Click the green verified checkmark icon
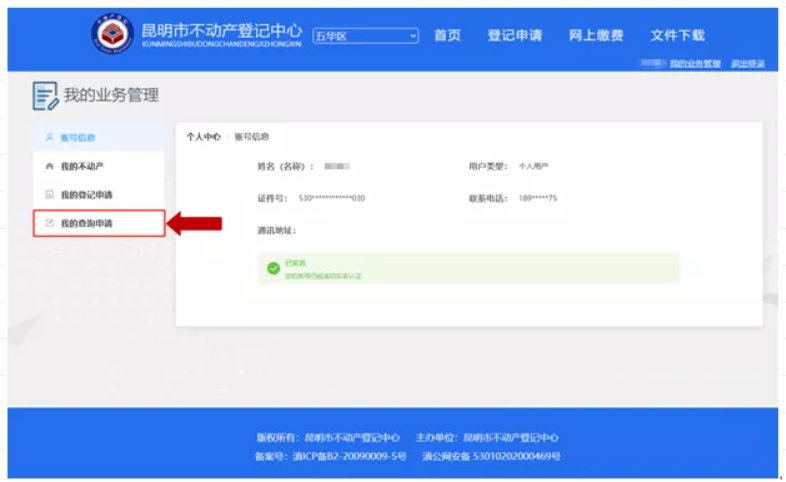Image resolution: width=786 pixels, height=482 pixels. (x=273, y=268)
